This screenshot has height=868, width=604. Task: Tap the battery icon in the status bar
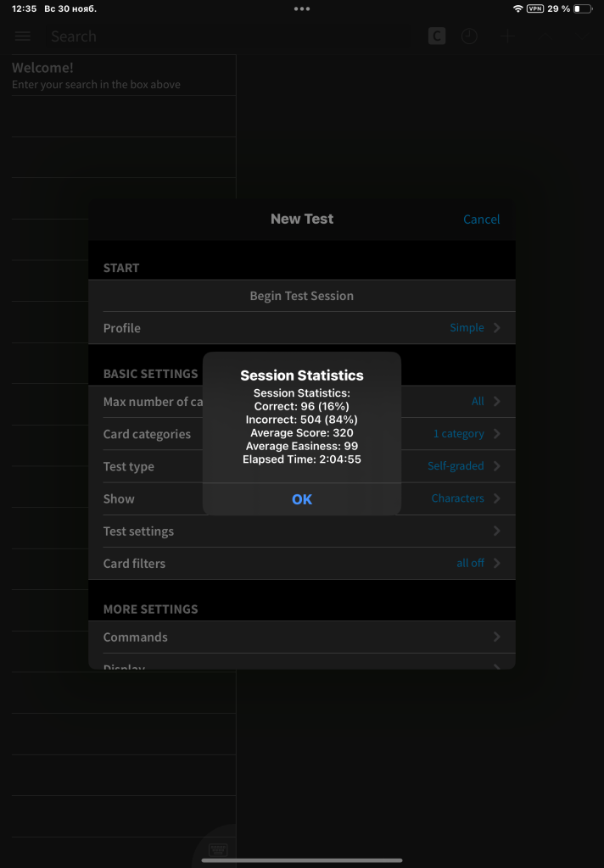click(583, 8)
